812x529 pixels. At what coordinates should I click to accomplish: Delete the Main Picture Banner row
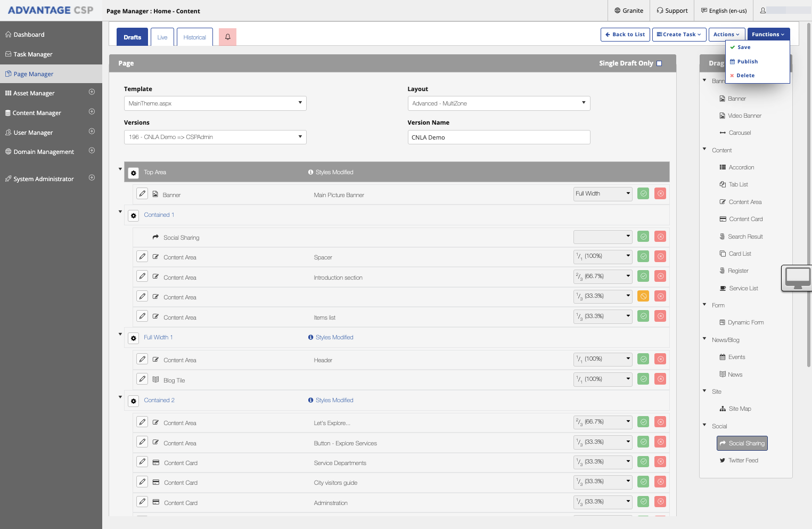point(660,193)
